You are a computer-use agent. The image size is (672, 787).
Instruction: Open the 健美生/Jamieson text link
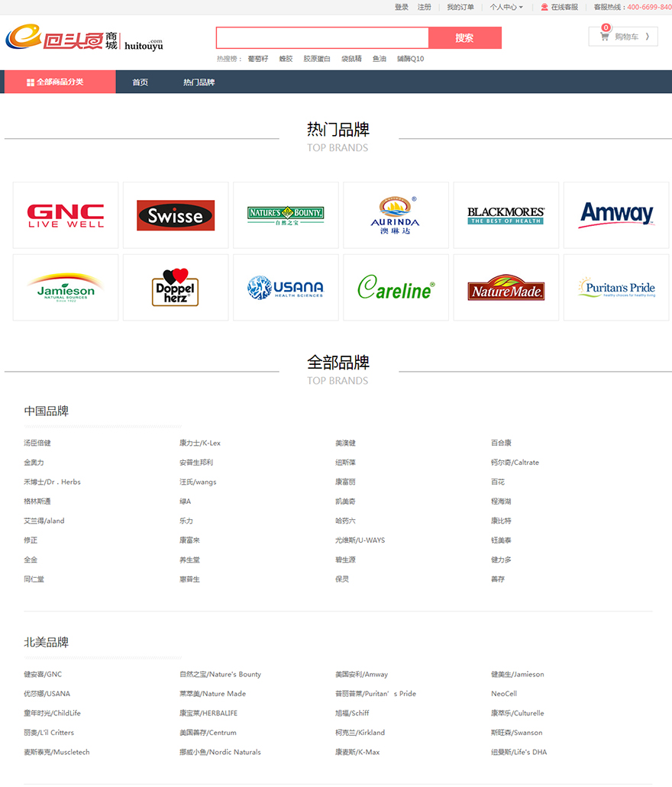[x=517, y=674]
